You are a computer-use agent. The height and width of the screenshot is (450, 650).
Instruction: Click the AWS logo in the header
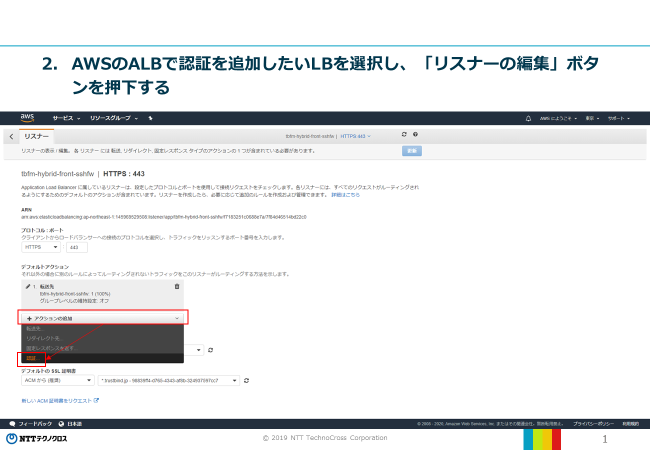[x=27, y=118]
